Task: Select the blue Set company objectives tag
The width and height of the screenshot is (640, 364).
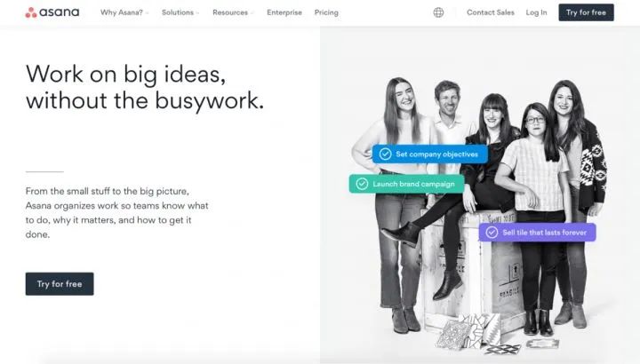Action: click(430, 154)
